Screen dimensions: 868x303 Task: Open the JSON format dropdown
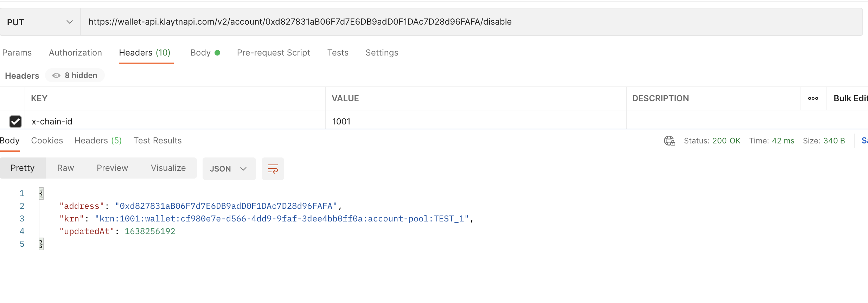pyautogui.click(x=229, y=169)
